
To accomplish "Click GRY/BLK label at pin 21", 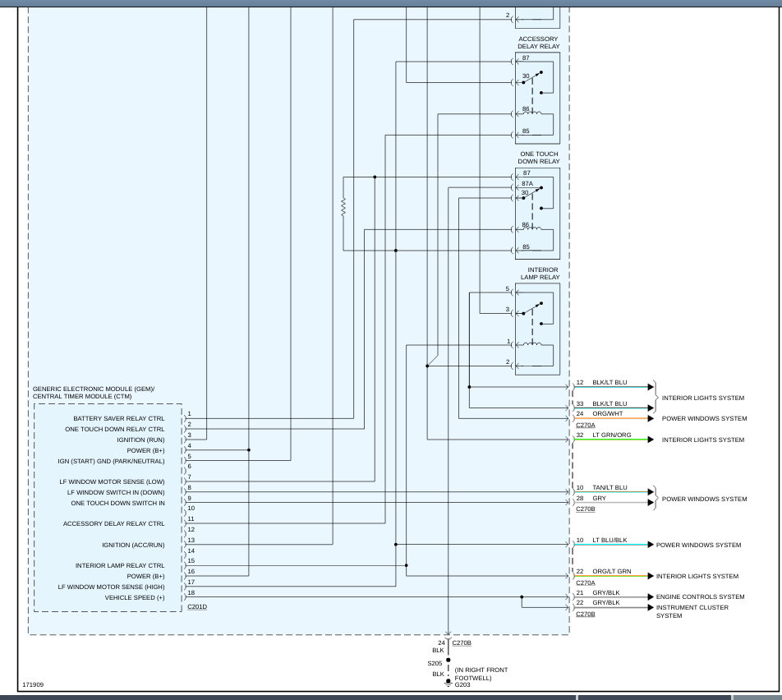I will click(606, 592).
